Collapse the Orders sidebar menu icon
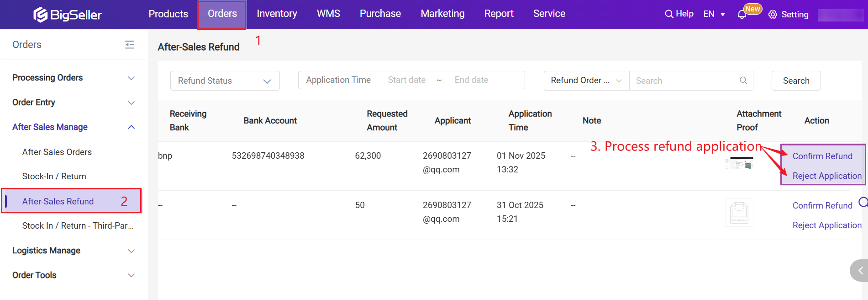 pyautogui.click(x=130, y=44)
